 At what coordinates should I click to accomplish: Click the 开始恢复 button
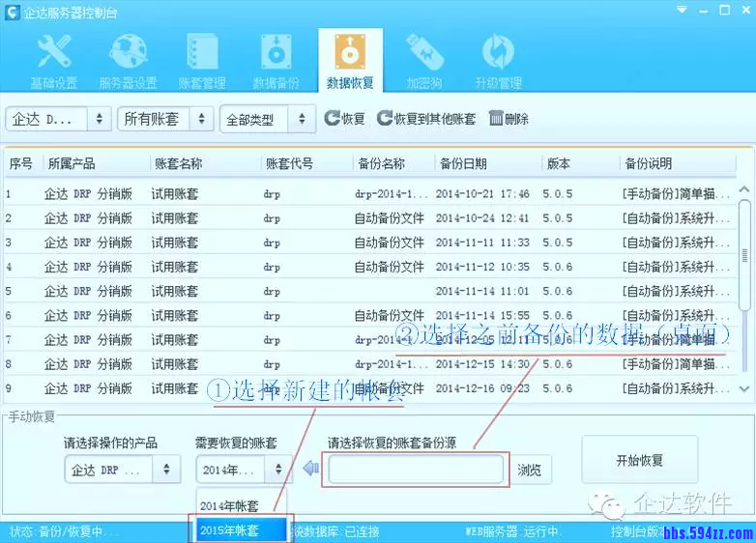[639, 460]
